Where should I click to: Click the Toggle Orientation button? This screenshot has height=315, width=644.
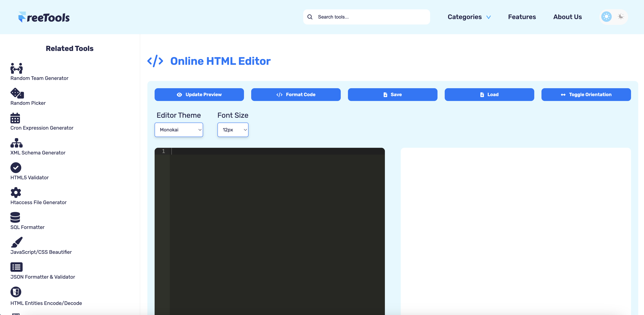click(586, 94)
